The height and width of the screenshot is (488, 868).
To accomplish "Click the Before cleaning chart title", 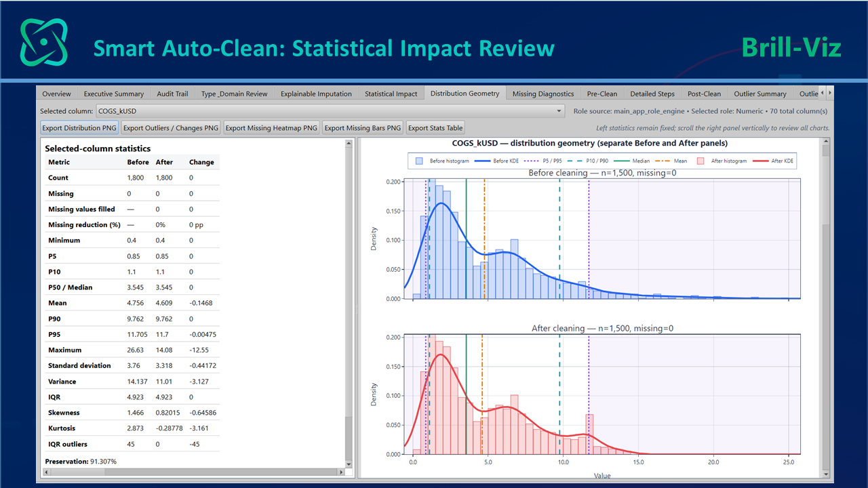I will (602, 173).
